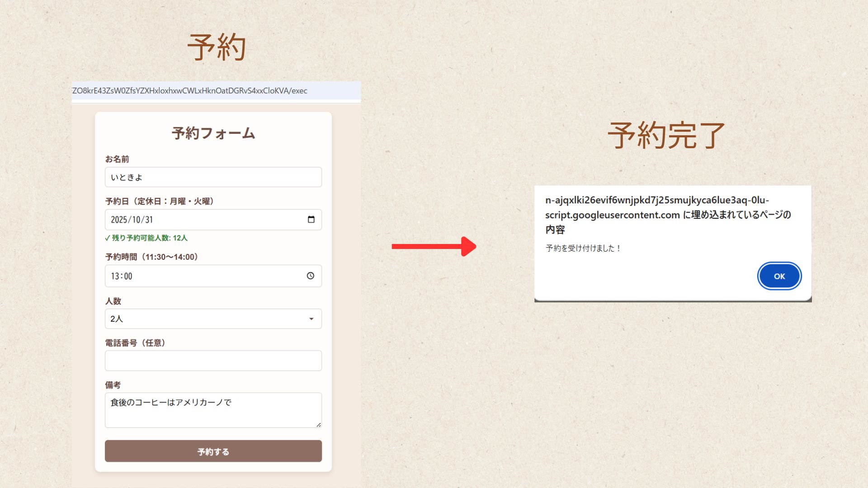868x488 pixels.
Task: Click the clock icon in time field
Action: click(x=311, y=276)
